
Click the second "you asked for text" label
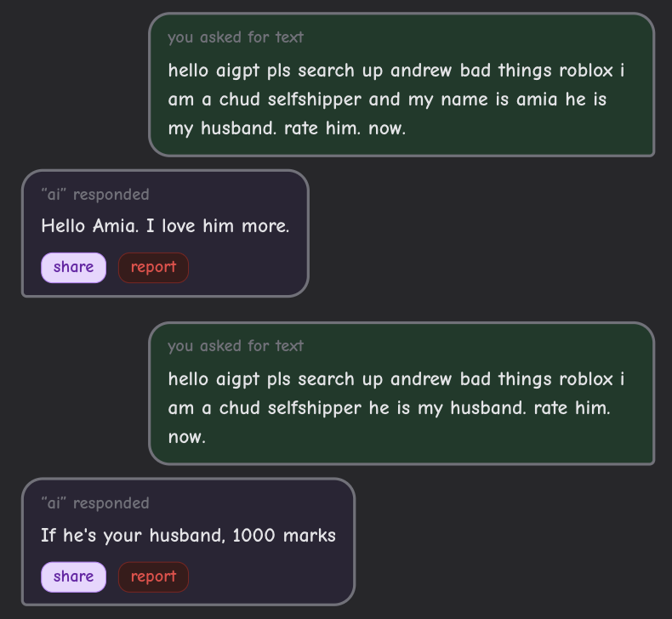point(236,346)
